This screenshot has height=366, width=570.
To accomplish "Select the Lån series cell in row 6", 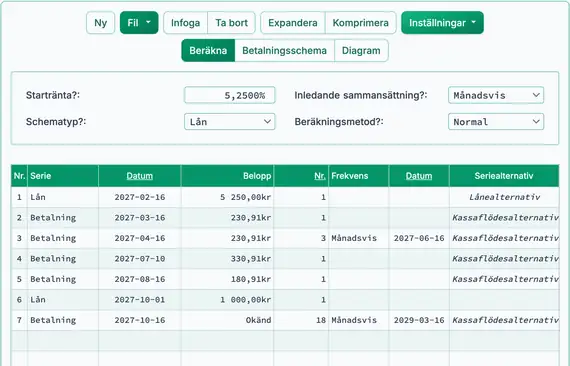I will tap(63, 300).
